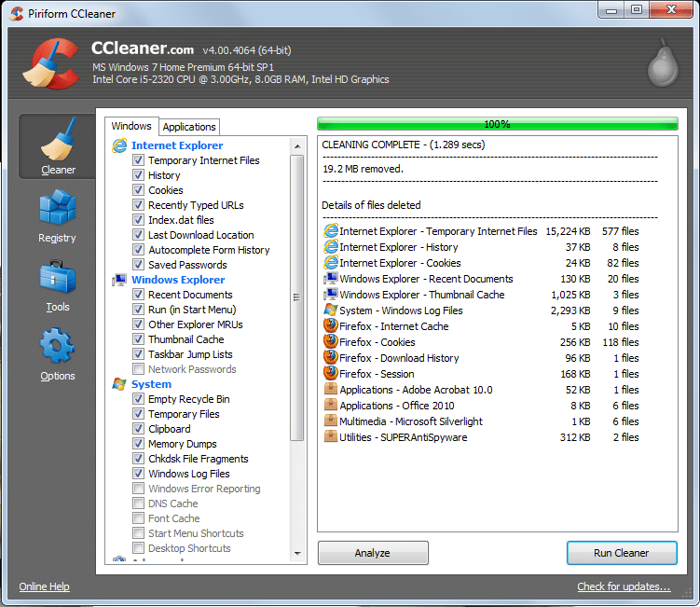
Task: Click the '15,224 KB' size value
Action: tap(568, 231)
